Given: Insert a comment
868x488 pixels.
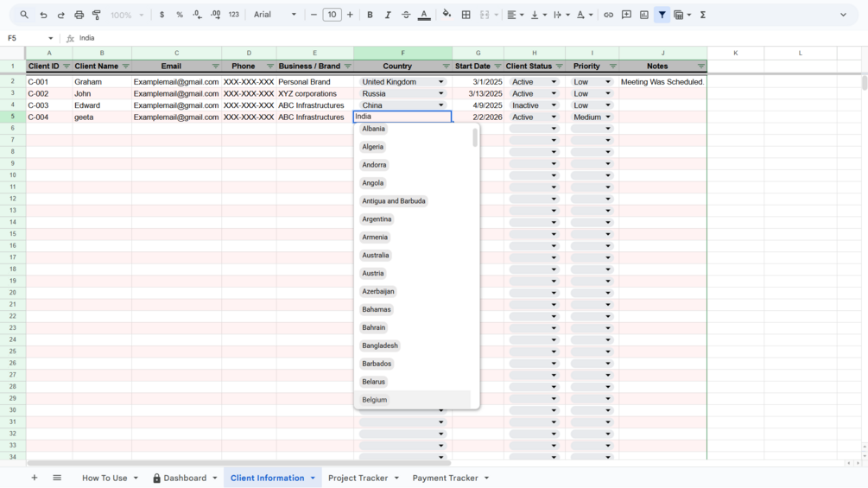Looking at the screenshot, I should 626,15.
